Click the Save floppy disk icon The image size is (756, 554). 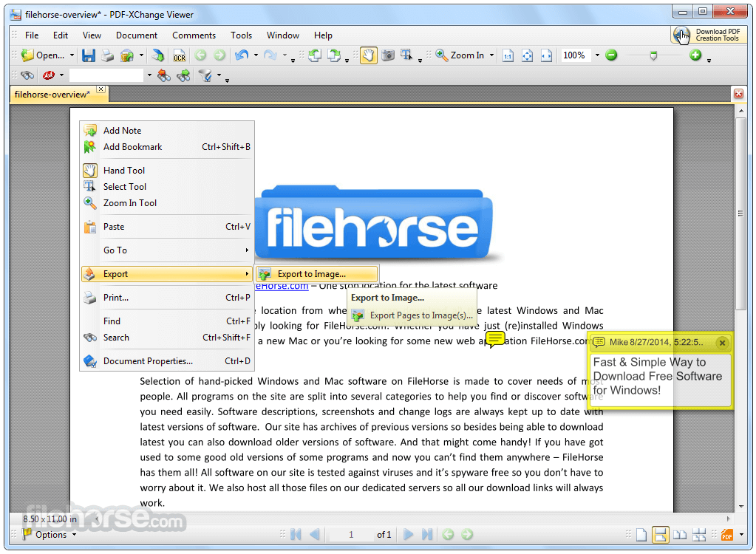click(x=88, y=55)
